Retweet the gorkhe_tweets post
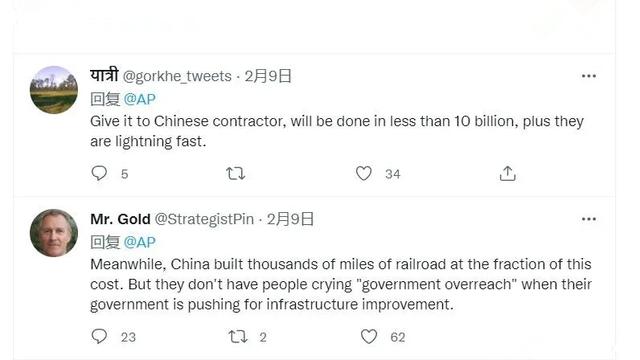 click(x=236, y=173)
